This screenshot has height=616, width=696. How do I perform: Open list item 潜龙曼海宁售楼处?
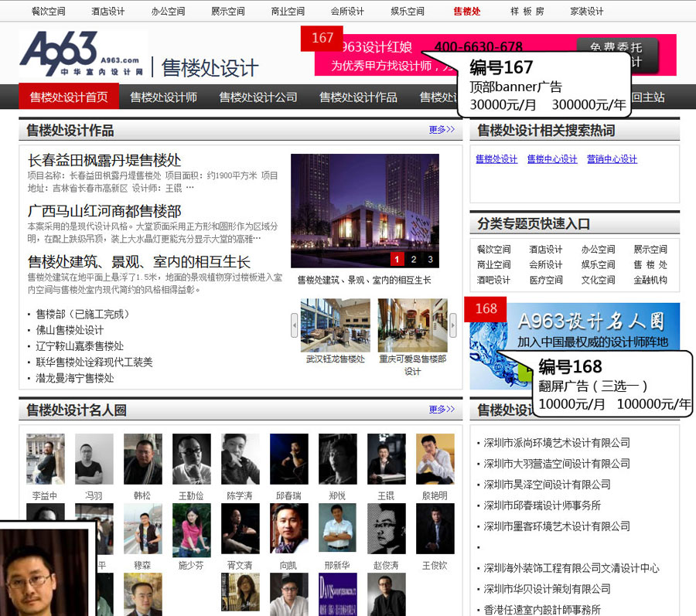click(74, 378)
